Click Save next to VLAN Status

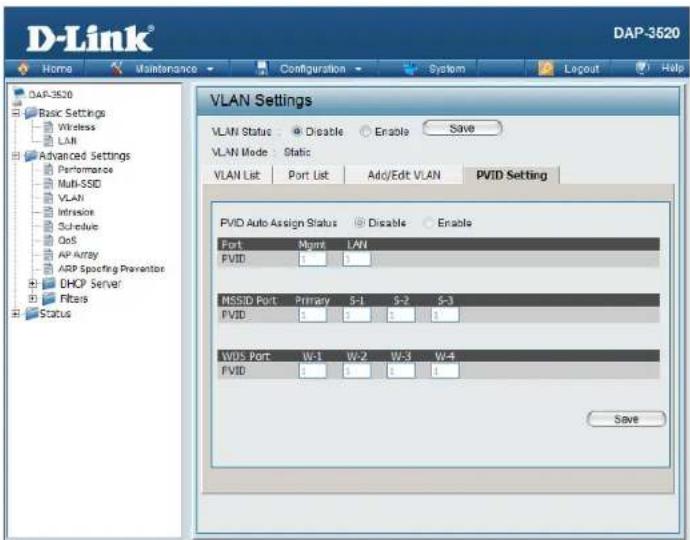click(x=462, y=128)
